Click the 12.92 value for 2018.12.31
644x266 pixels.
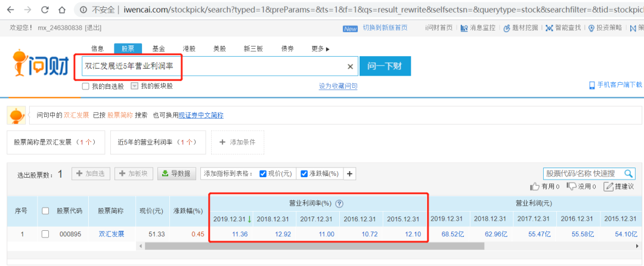click(x=283, y=234)
